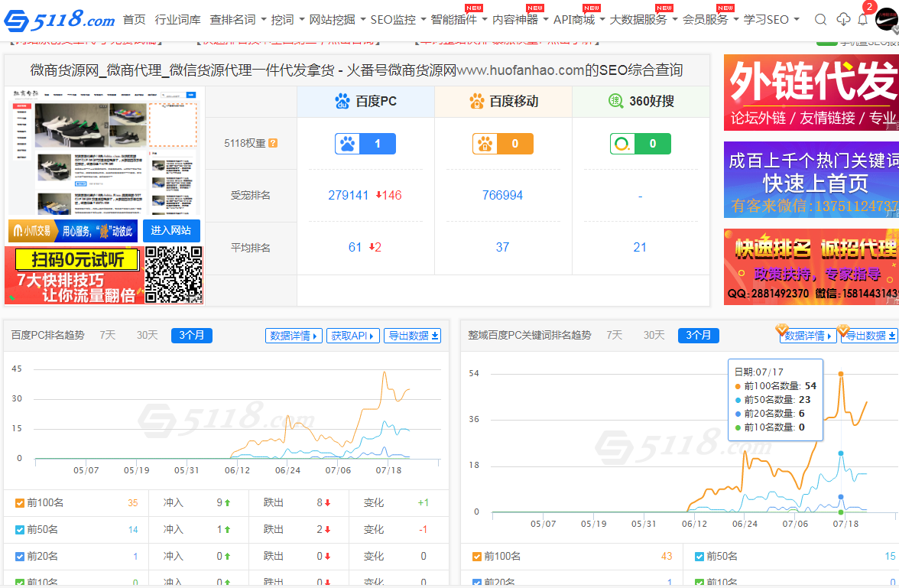This screenshot has width=899, height=588.
Task: Click the 360 weight badge 0
Action: coord(641,144)
